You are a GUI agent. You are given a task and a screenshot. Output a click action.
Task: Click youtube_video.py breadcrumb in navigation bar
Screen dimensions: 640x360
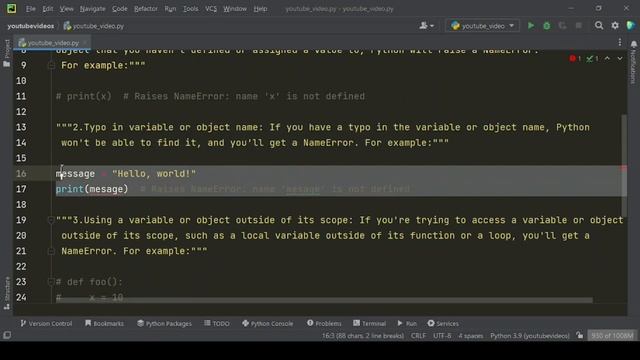(x=94, y=26)
